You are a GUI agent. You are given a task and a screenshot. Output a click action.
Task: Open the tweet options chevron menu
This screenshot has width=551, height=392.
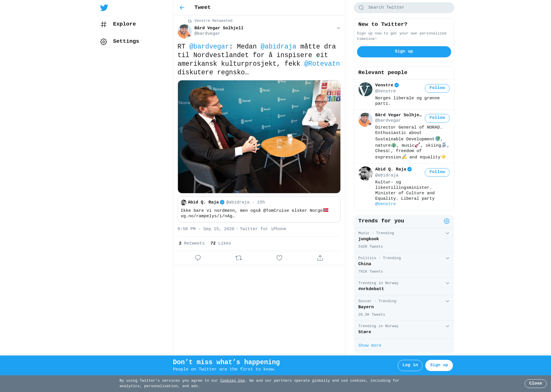(338, 28)
